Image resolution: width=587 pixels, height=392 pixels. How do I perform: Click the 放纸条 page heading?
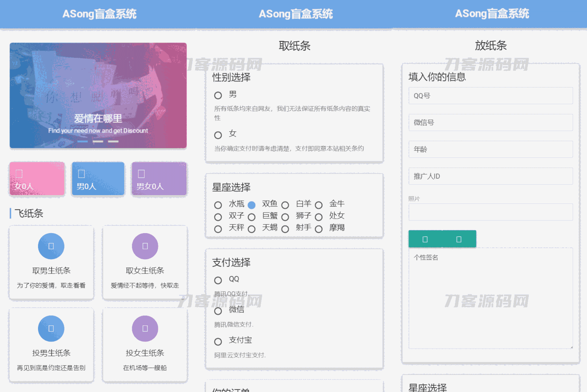[491, 46]
